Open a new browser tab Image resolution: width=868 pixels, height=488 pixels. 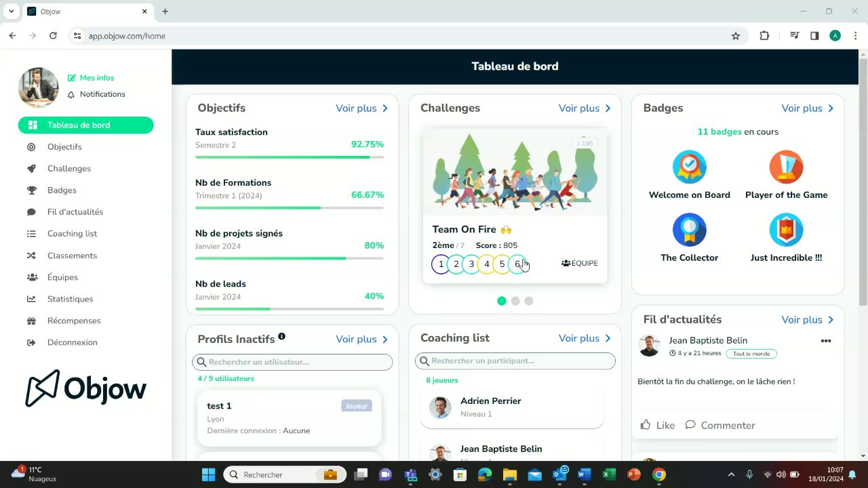(x=165, y=12)
